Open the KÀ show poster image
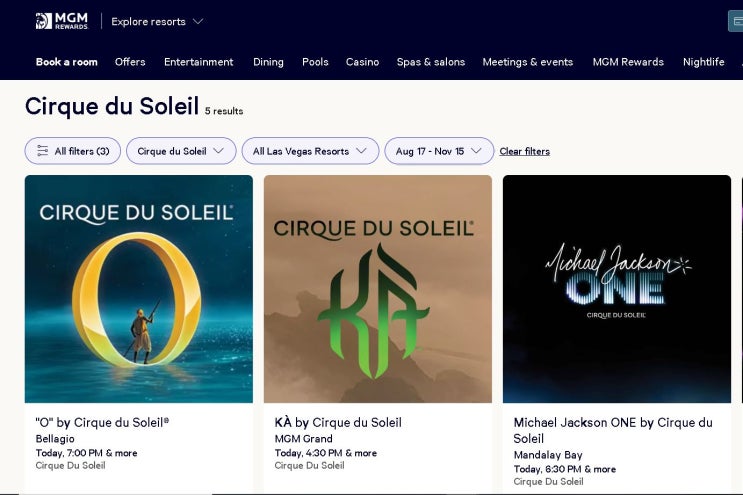The width and height of the screenshot is (743, 495). [378, 289]
